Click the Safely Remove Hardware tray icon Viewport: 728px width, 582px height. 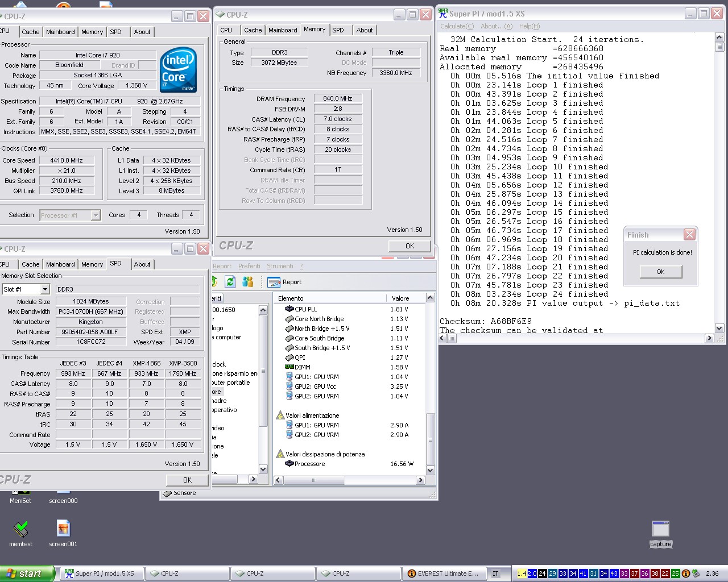[696, 573]
